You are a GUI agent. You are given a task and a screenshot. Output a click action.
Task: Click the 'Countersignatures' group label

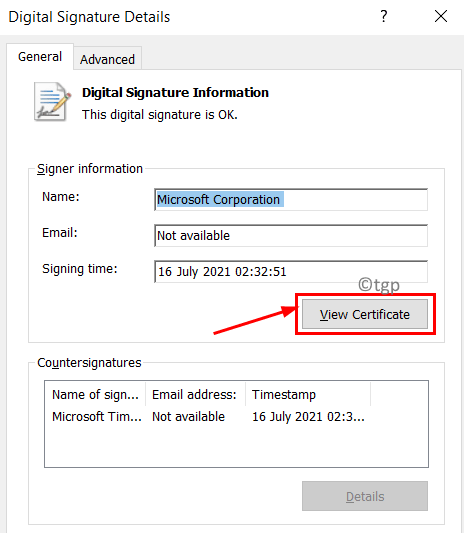89,363
